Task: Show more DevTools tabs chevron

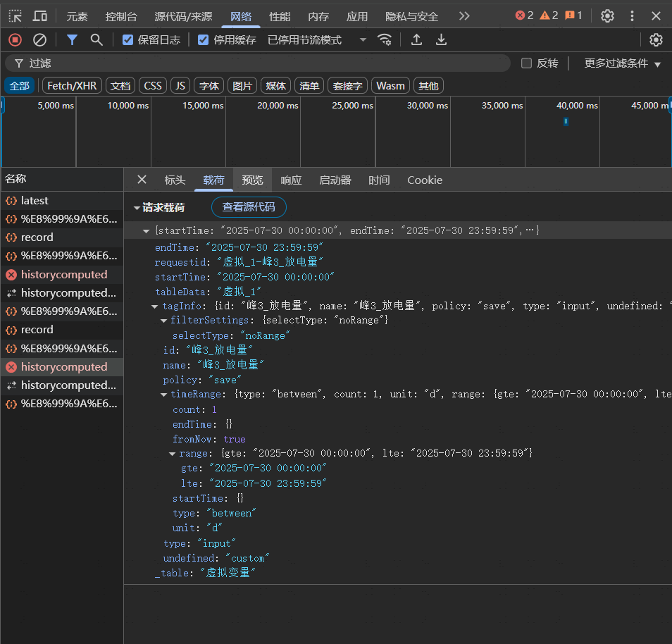Action: 464,16
